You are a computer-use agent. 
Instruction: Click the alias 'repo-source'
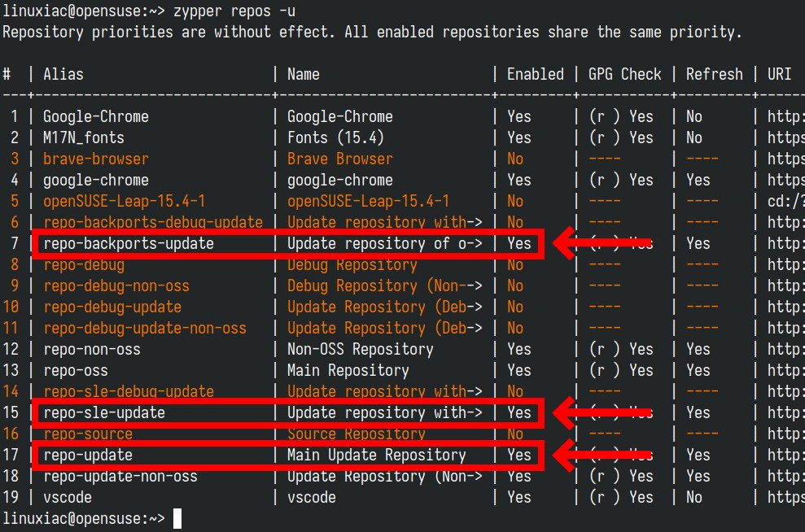[x=88, y=434]
